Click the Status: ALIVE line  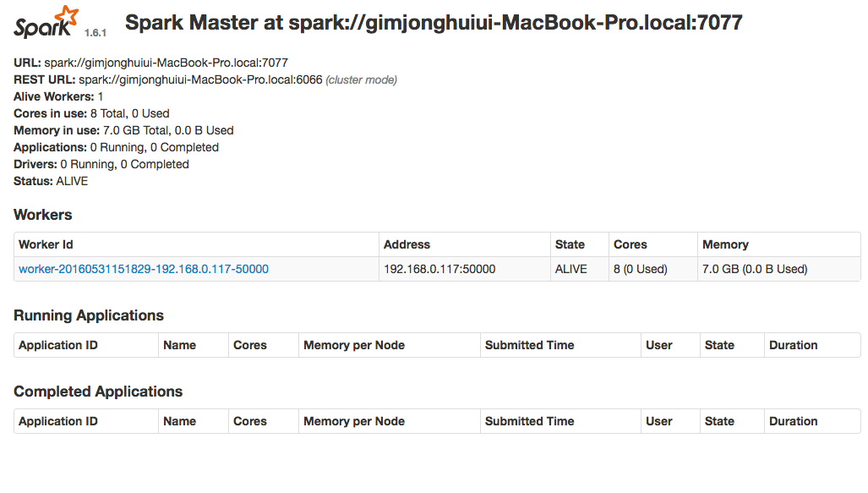(51, 181)
